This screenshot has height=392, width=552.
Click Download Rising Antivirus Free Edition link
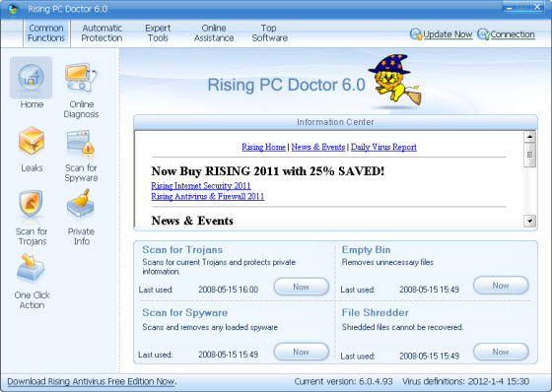[x=92, y=381]
